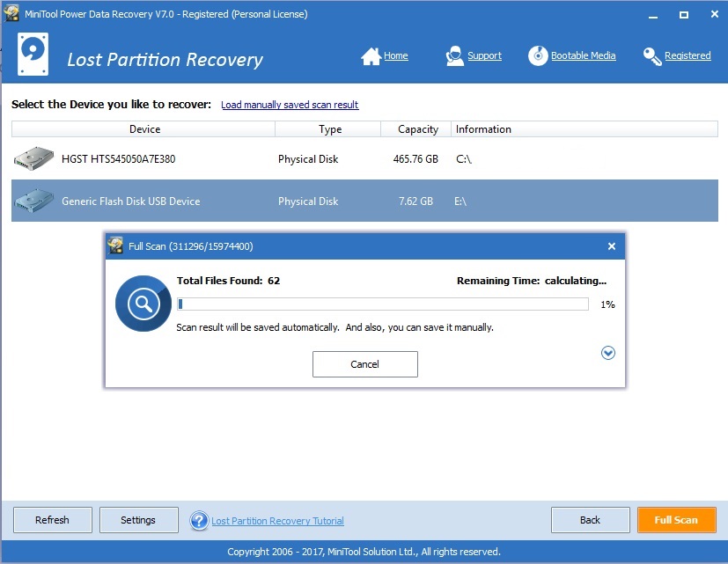
Task: Open the Settings button
Action: pos(138,519)
